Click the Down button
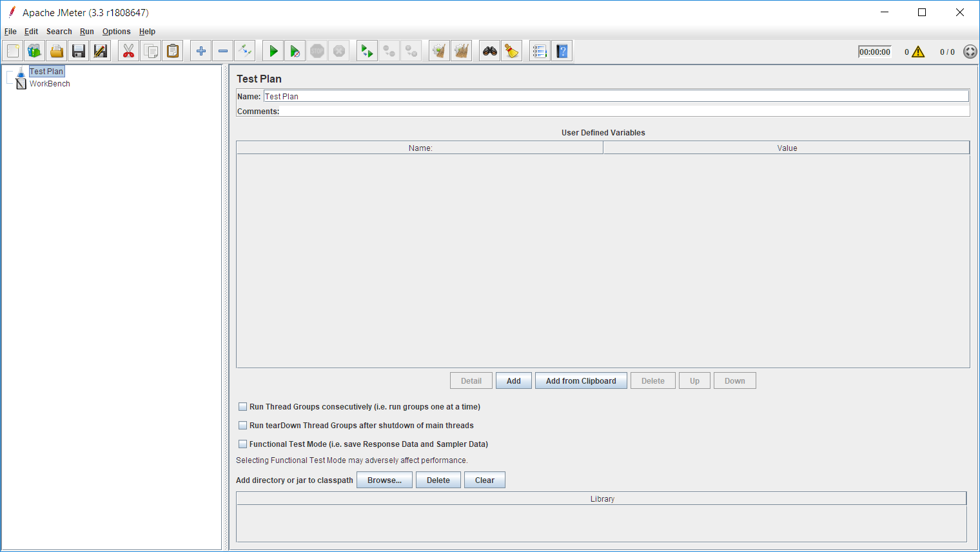The image size is (980, 552). tap(735, 381)
